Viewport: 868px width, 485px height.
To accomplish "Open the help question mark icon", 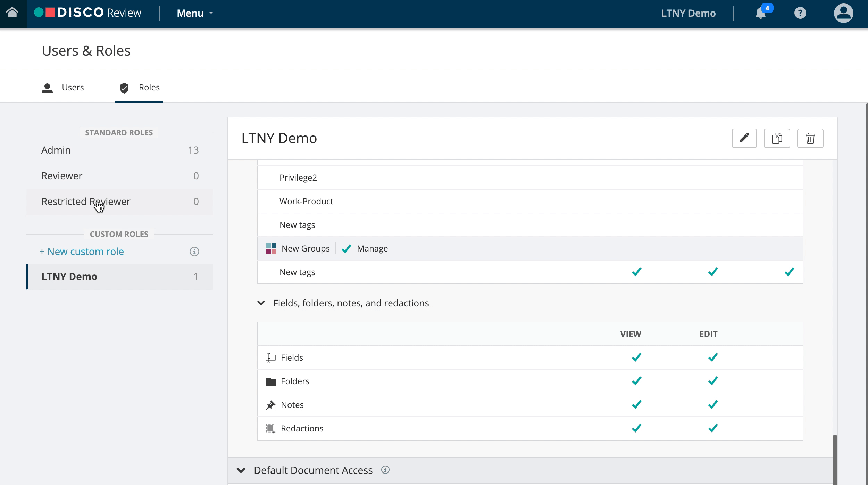I will [x=800, y=13].
